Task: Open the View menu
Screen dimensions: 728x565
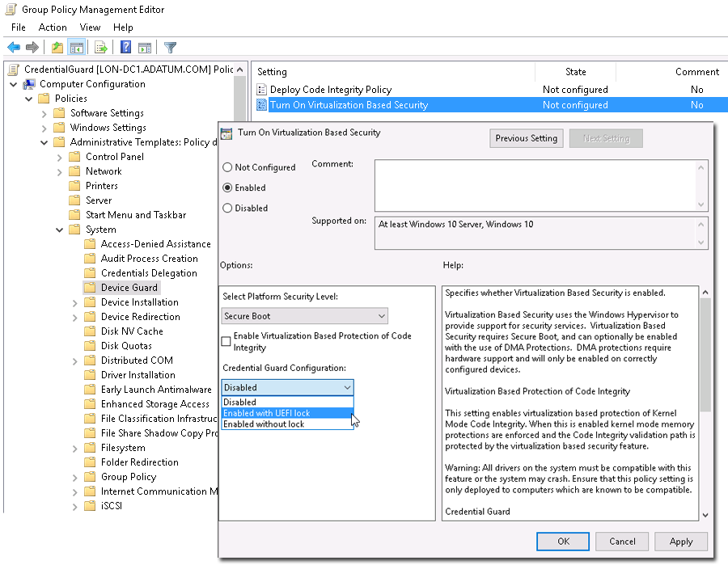Action: (90, 27)
